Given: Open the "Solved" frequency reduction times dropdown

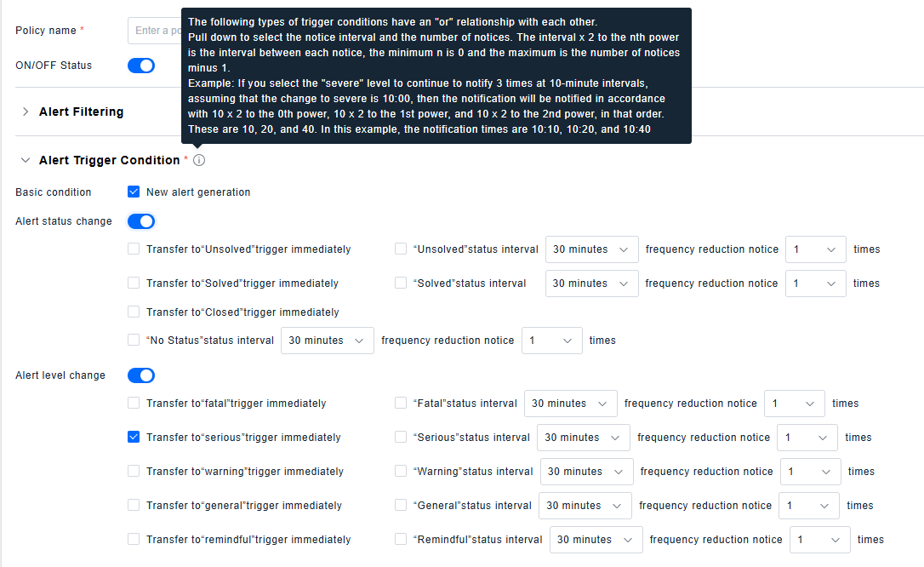Looking at the screenshot, I should (815, 283).
